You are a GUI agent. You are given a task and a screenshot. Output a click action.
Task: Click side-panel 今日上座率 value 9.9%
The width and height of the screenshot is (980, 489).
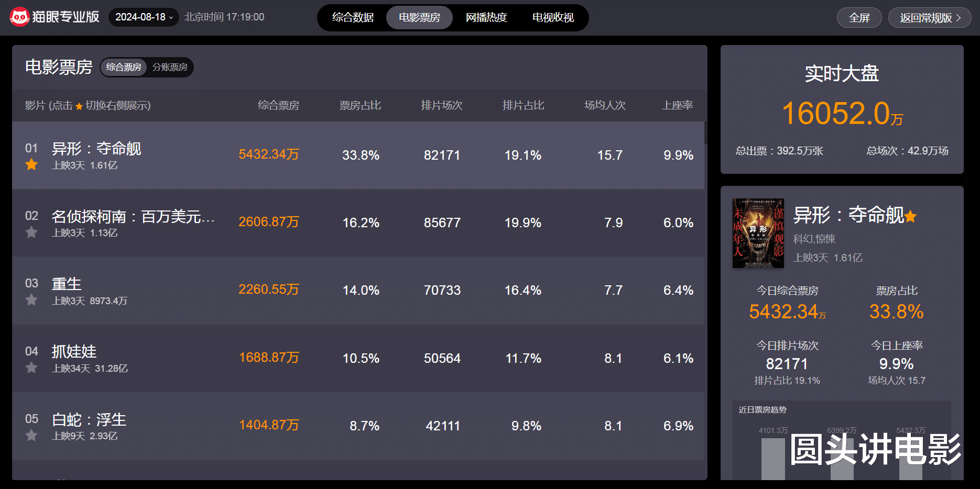click(896, 364)
